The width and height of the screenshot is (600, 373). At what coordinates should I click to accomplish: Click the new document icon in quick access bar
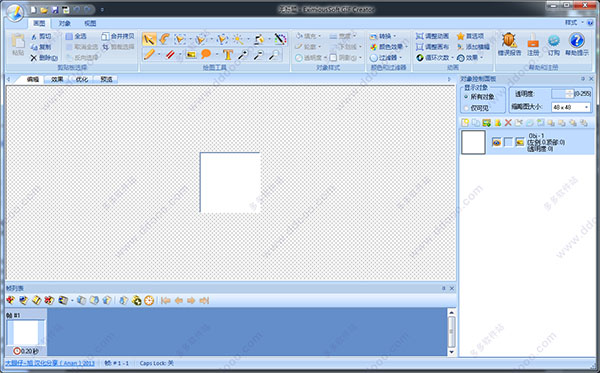tap(33, 10)
